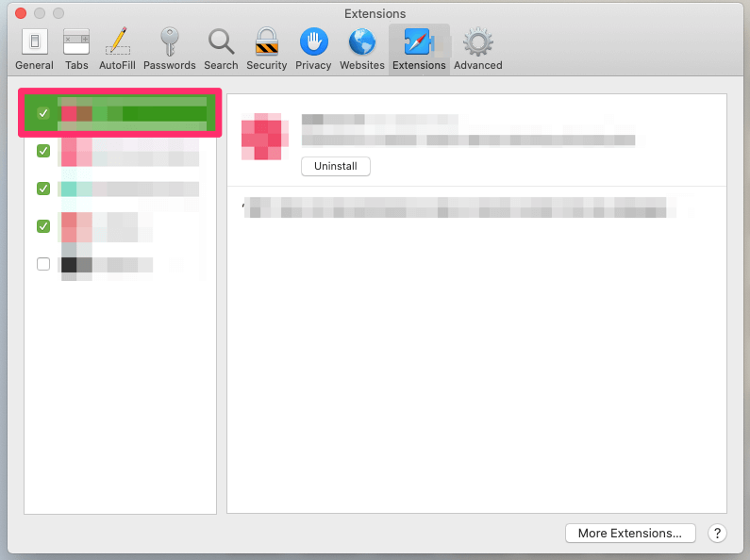Toggle the third extension checkbox off

(43, 189)
